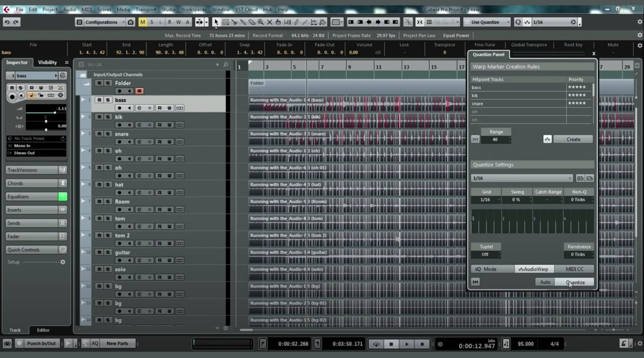Toggle the yellow M mute state button

(x=142, y=22)
